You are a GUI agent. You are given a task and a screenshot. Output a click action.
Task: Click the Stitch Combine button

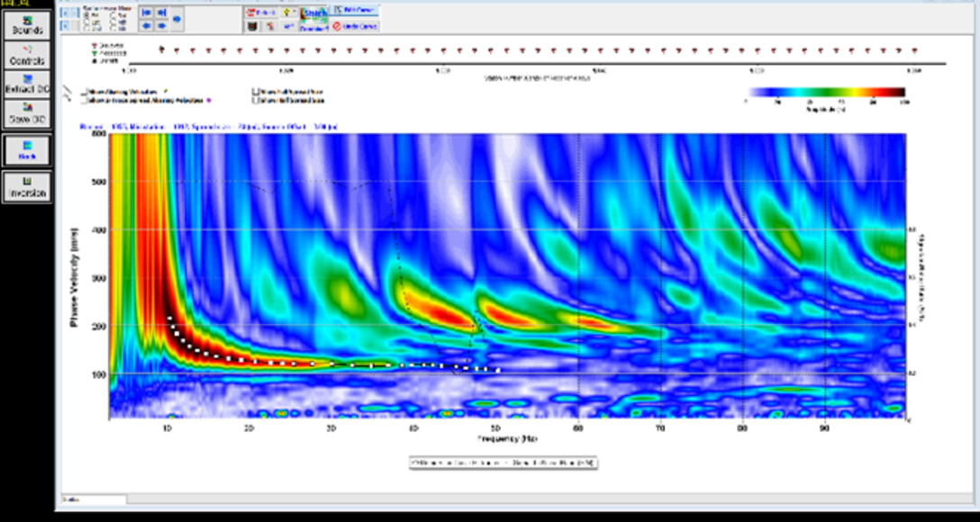[313, 20]
